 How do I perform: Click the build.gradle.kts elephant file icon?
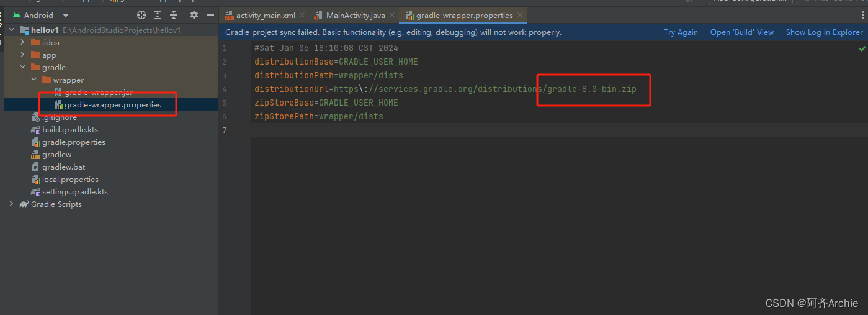[35, 129]
